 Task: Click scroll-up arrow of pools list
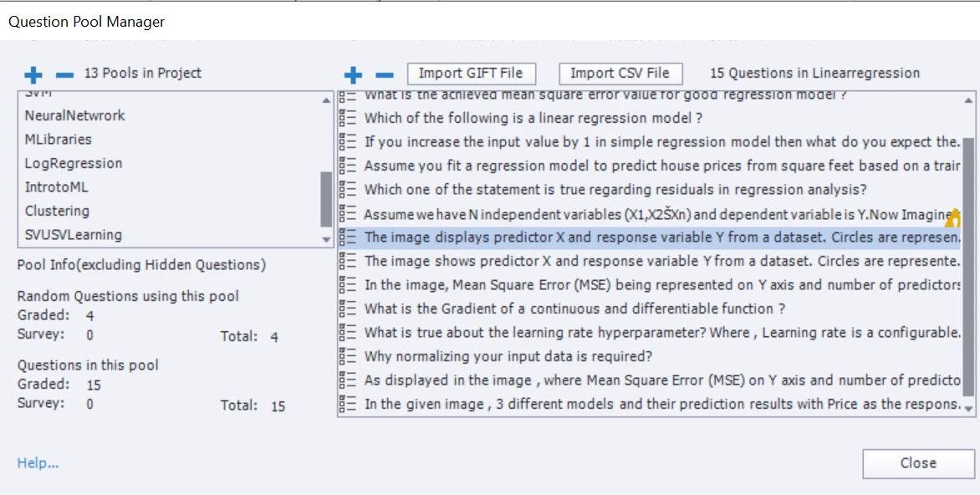[x=326, y=100]
